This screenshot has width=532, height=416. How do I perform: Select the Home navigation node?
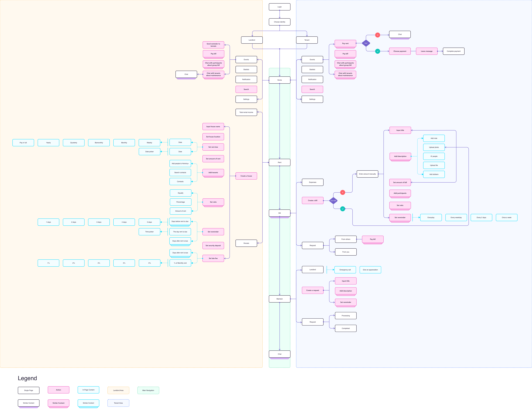[x=280, y=80]
